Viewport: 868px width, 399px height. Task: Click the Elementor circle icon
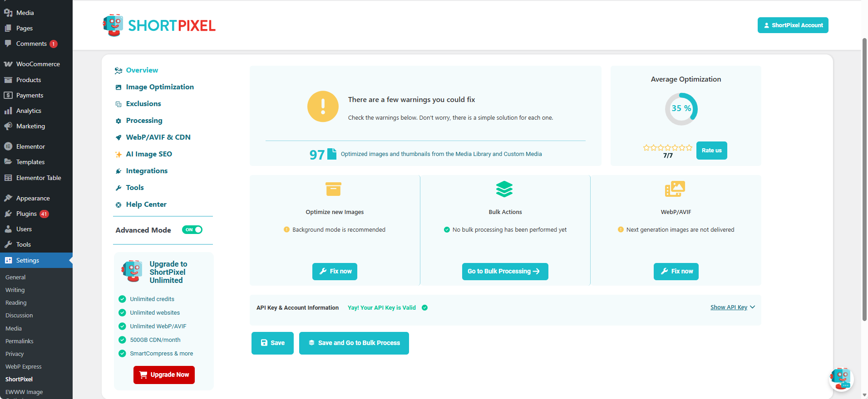[x=8, y=146]
